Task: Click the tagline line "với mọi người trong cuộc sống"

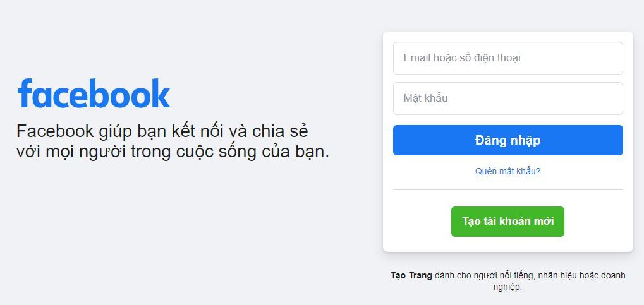Action: click(137, 152)
